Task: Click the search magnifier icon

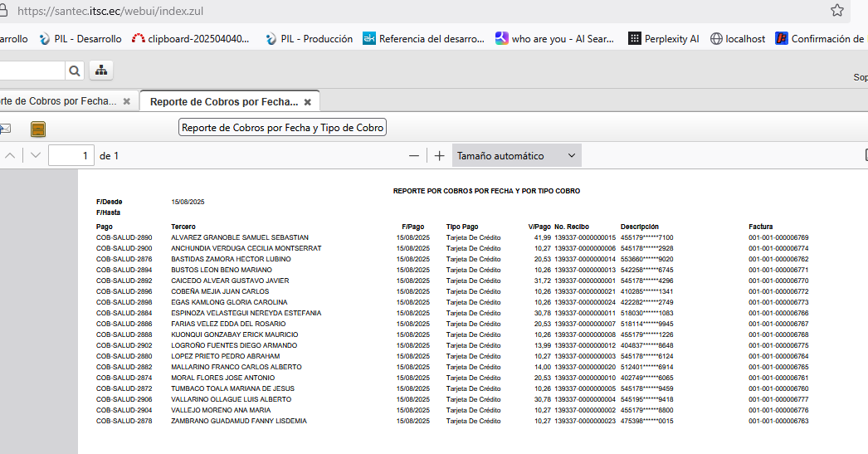Action: (x=75, y=71)
